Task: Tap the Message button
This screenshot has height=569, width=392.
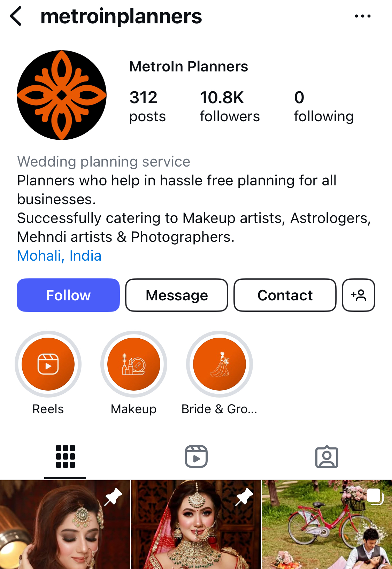Action: tap(177, 295)
